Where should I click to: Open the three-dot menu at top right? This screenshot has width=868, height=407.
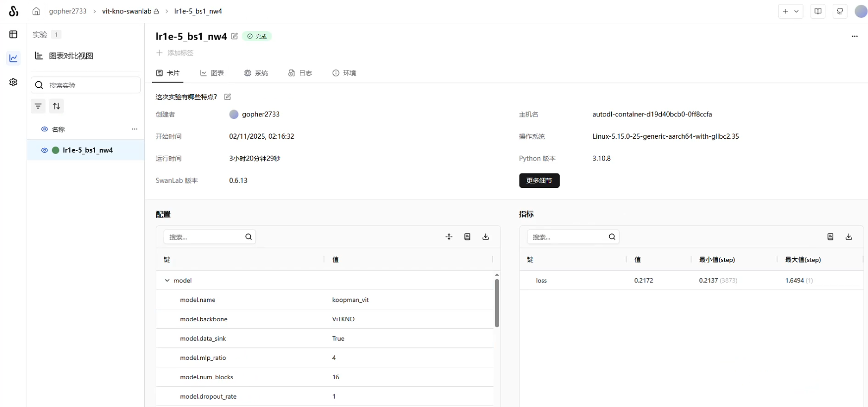(855, 36)
